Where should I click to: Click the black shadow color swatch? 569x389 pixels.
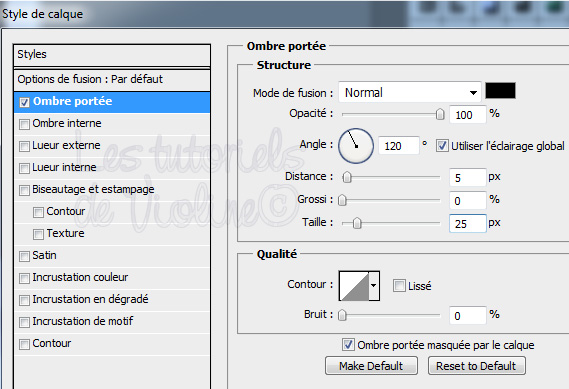pos(500,91)
